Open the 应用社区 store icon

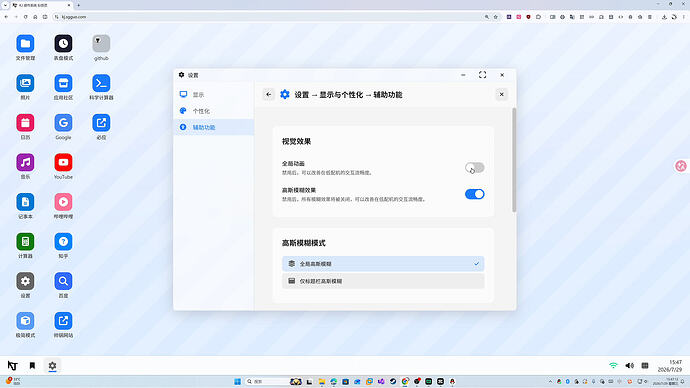63,84
